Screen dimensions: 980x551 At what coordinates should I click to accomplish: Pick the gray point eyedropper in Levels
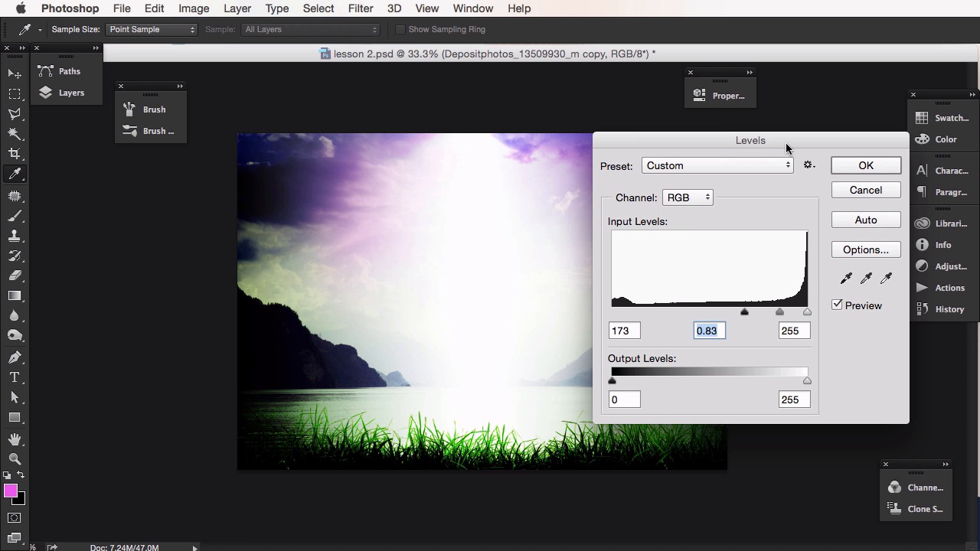pos(866,279)
